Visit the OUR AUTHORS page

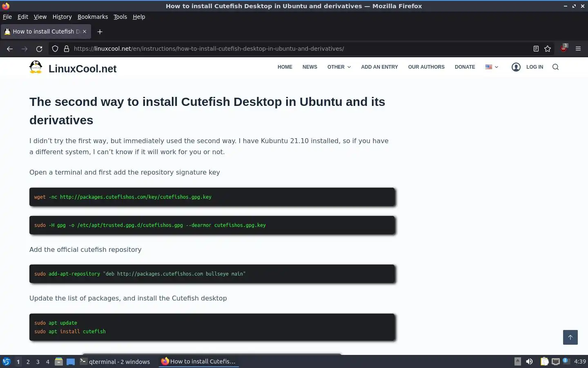pyautogui.click(x=426, y=67)
